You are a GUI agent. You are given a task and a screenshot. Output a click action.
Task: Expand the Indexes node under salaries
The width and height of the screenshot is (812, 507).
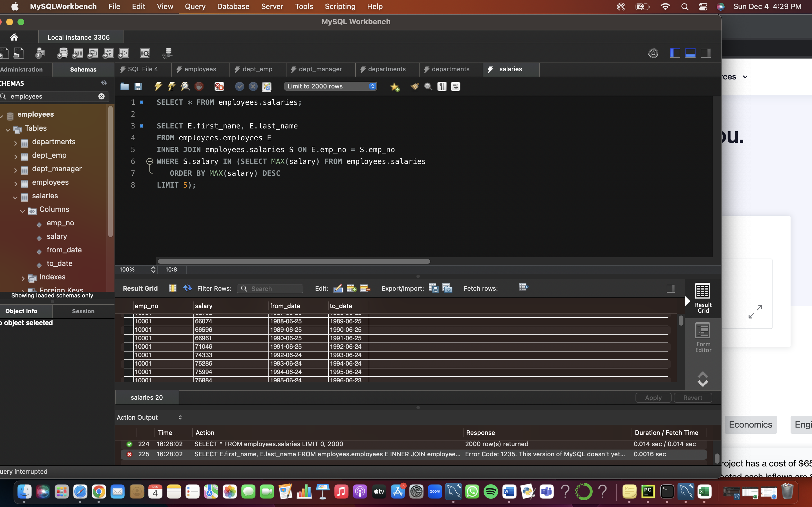23,278
